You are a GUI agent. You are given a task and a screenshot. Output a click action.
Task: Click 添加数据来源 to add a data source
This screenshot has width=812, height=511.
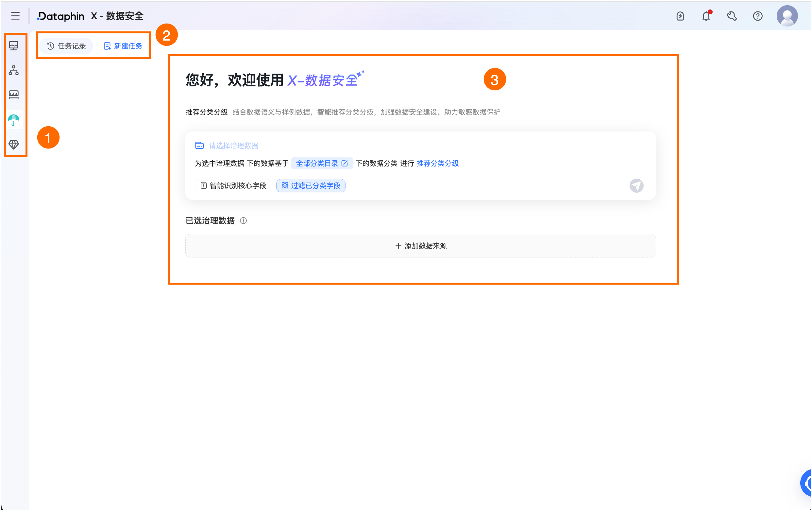[x=420, y=246]
